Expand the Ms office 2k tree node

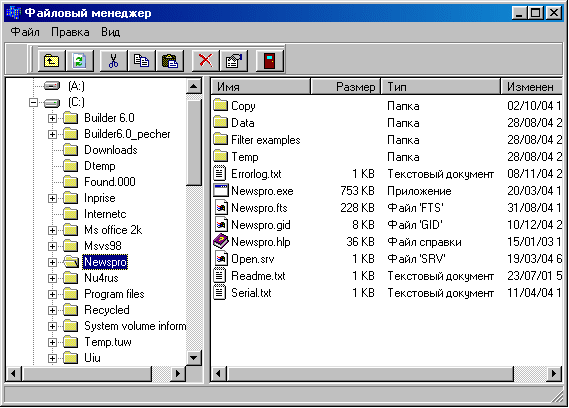pyautogui.click(x=52, y=230)
